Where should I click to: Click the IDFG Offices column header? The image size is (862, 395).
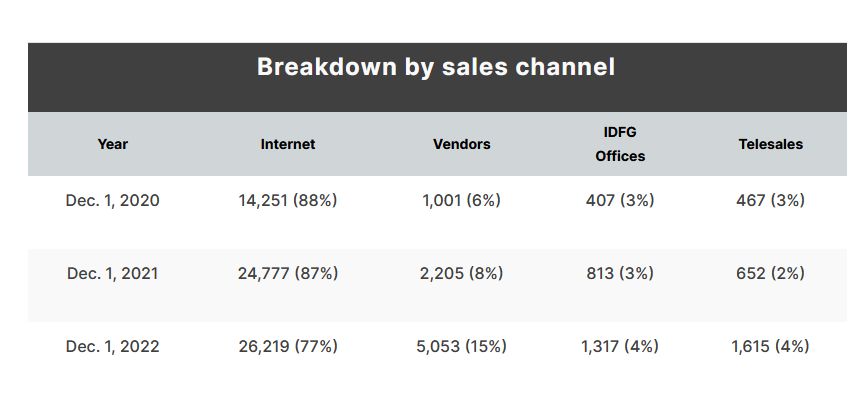[x=620, y=144]
